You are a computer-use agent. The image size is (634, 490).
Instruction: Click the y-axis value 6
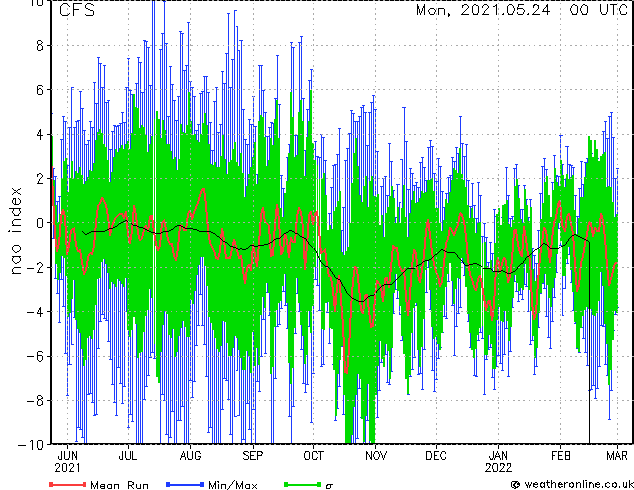[40, 90]
